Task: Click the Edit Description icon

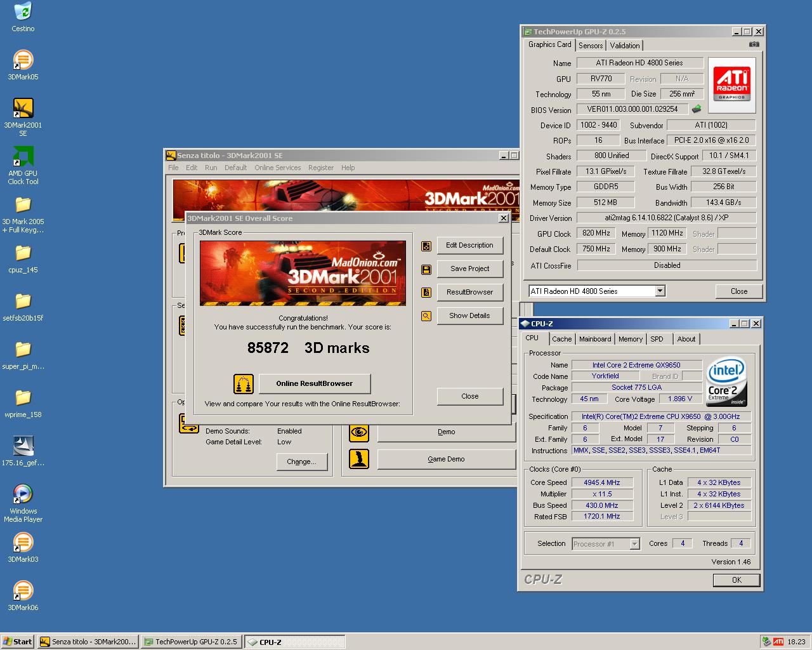Action: (426, 246)
